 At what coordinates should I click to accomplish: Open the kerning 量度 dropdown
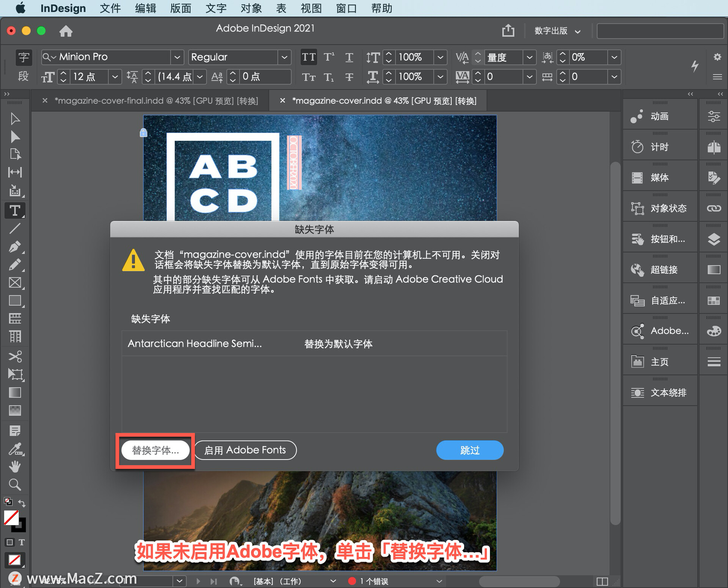530,57
